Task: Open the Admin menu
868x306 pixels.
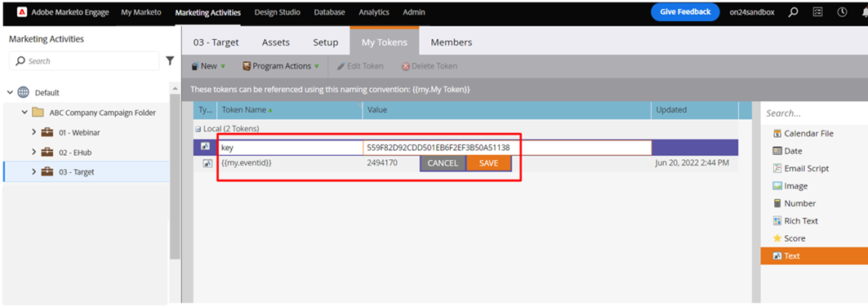Action: (414, 12)
